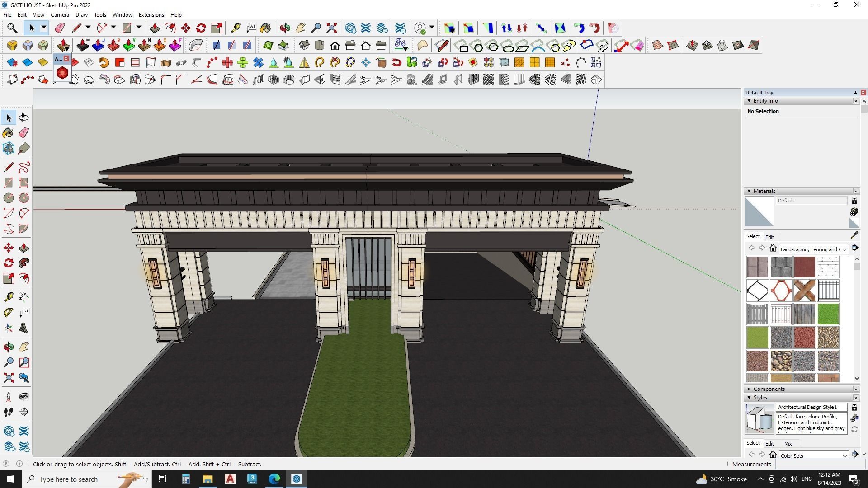Screen dimensions: 868x488
Task: Switch to Edit tab in Materials panel
Action: pyautogui.click(x=769, y=237)
